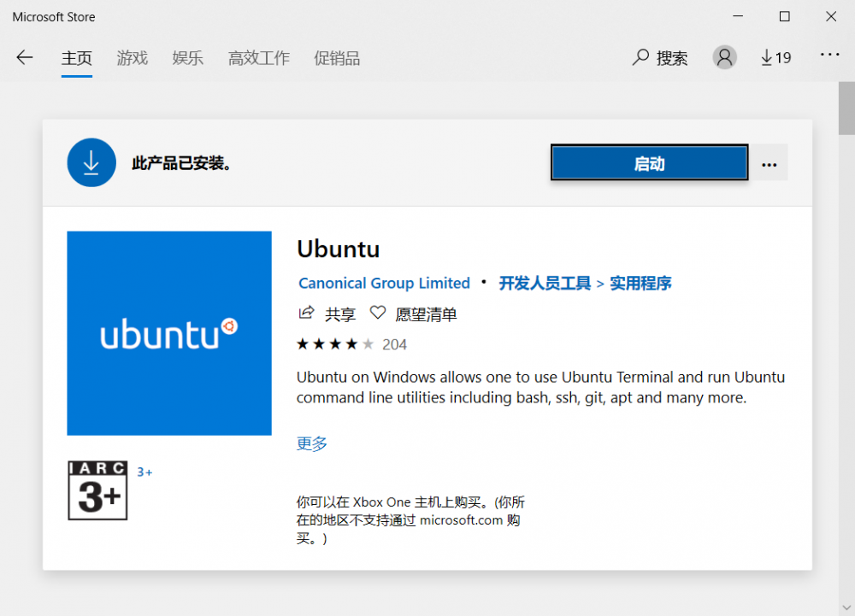Click the Ubuntu app logo image
The image size is (855, 616).
click(x=168, y=332)
